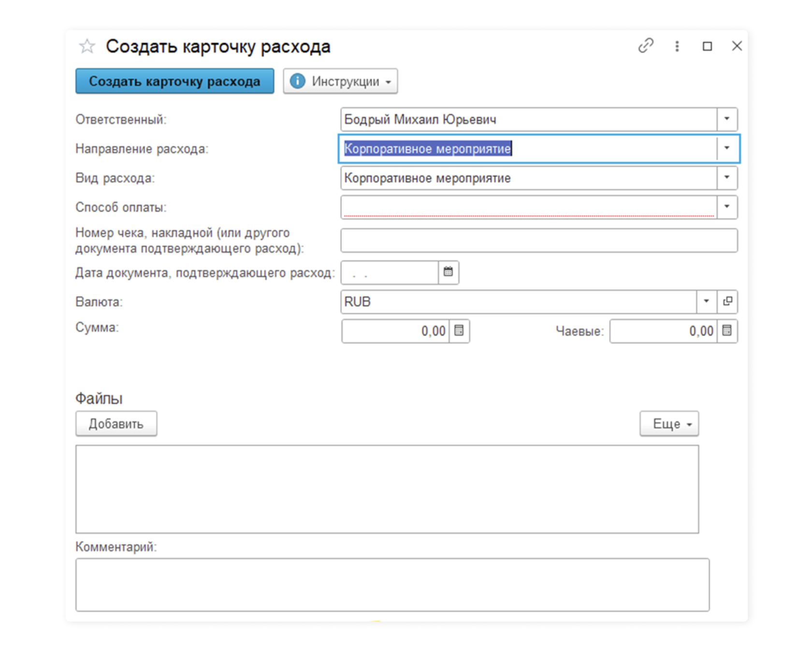Click the document date input field

point(390,273)
